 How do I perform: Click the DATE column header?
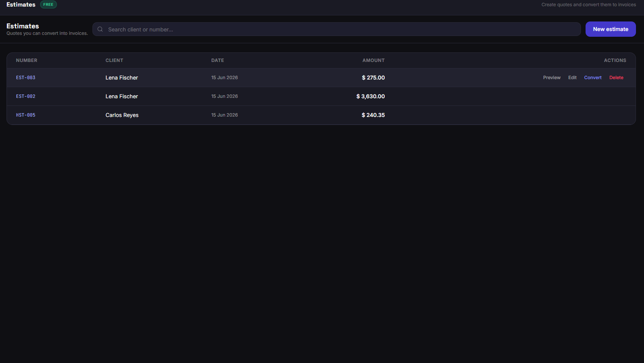[x=217, y=60]
